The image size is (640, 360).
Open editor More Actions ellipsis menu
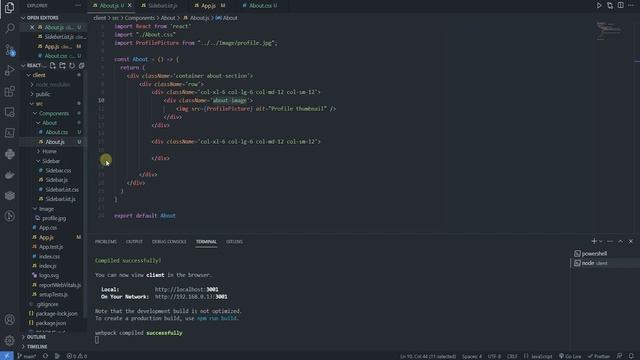(x=631, y=5)
